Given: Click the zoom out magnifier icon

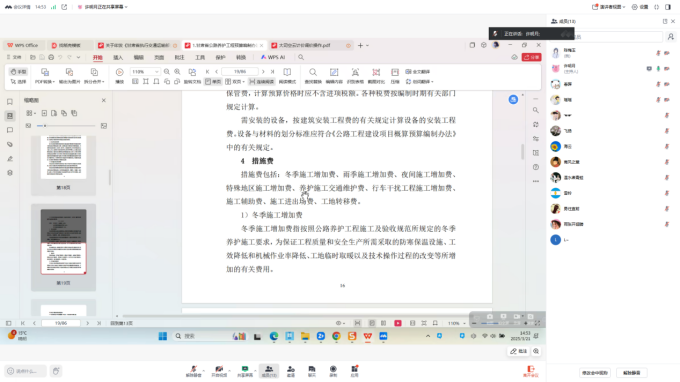Looking at the screenshot, I should (167, 72).
